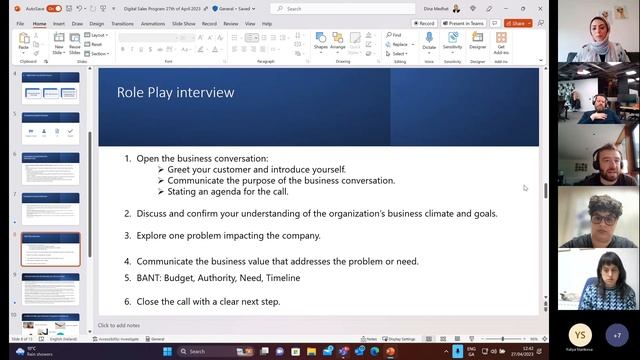
Task: Open Customize Quick Access Toolbar dropdown
Action: [x=113, y=9]
